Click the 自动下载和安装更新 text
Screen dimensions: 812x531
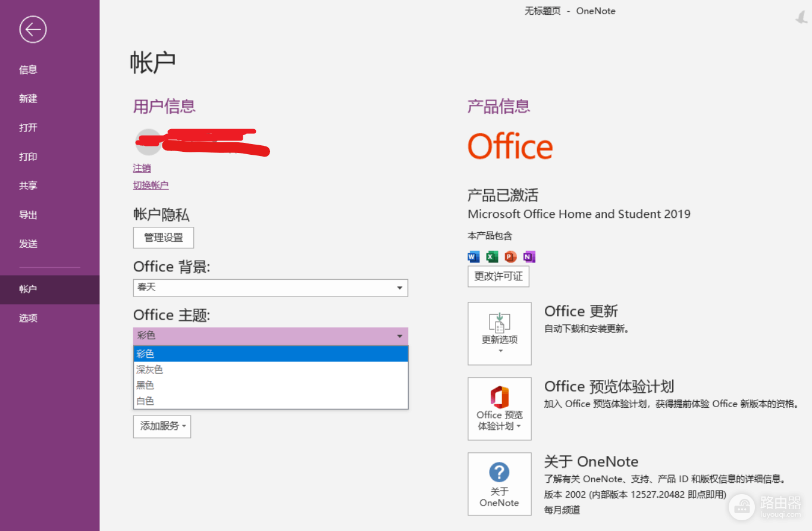(x=587, y=329)
